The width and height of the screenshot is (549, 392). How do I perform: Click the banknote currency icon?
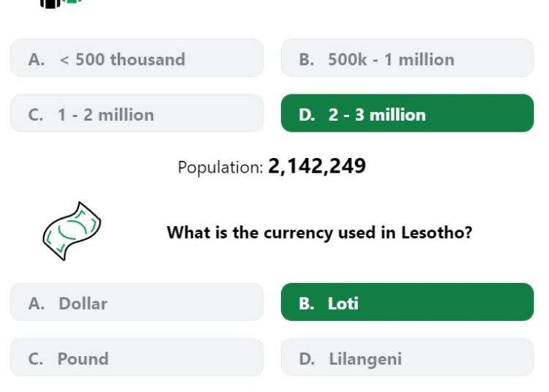(72, 231)
